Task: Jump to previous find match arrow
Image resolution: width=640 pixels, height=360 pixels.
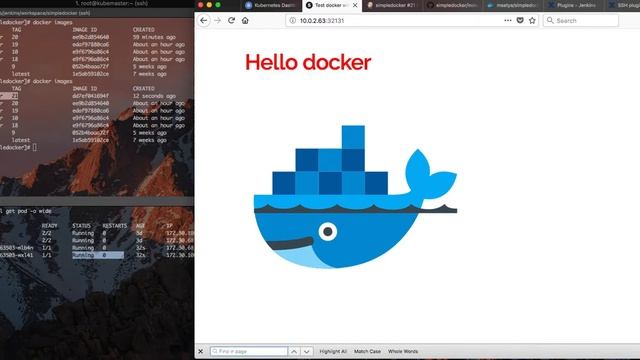Action: point(294,351)
